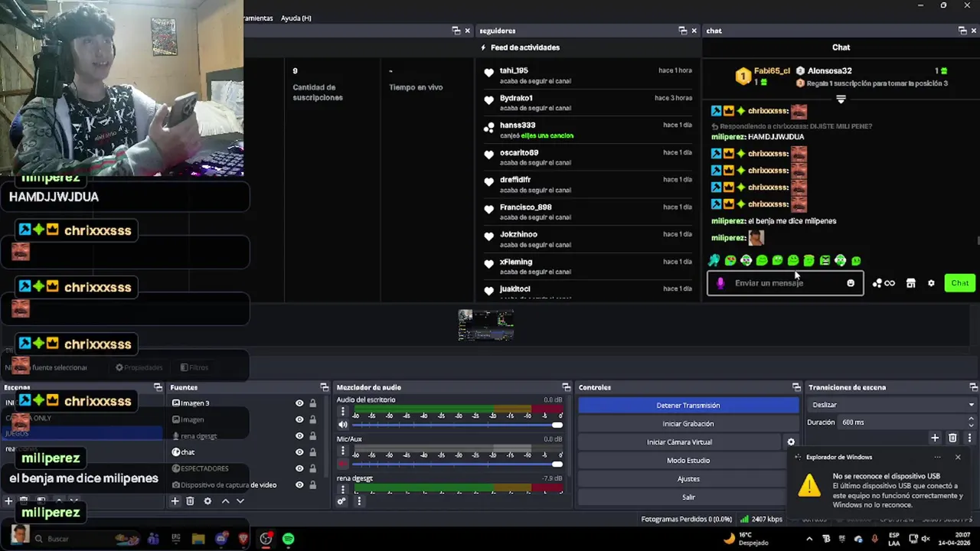Remove scene transition with trash icon
Image resolution: width=980 pixels, height=551 pixels.
[x=952, y=438]
